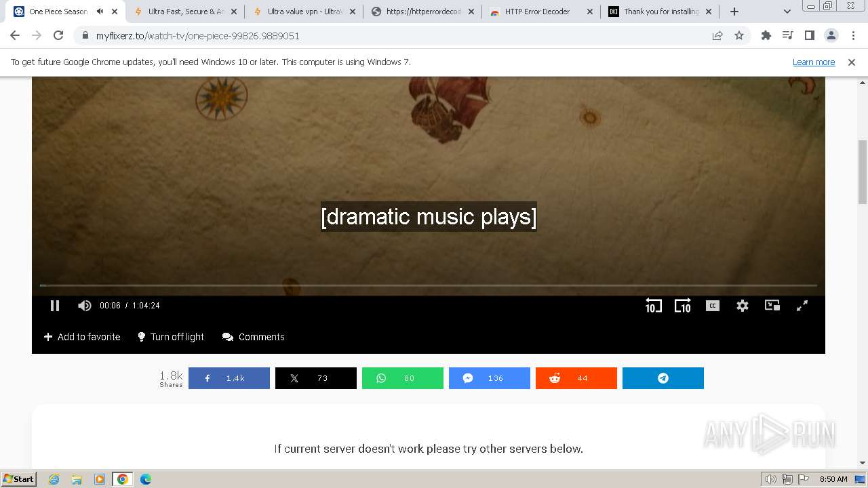Open File Explorer from taskbar
Viewport: 868px width, 488px height.
coord(77,479)
